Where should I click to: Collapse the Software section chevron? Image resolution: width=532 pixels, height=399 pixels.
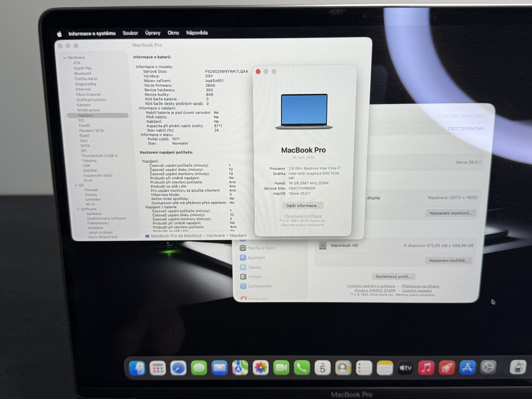coord(78,209)
